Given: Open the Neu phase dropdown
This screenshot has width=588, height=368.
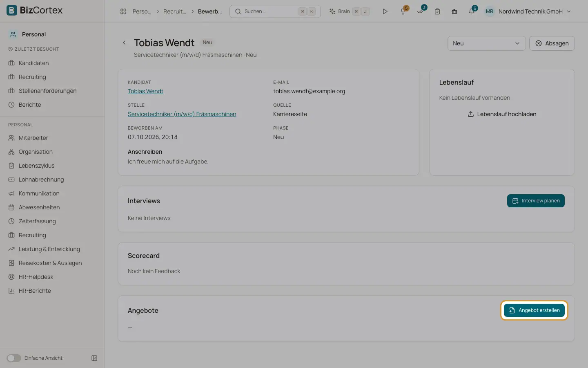Looking at the screenshot, I should pyautogui.click(x=486, y=43).
